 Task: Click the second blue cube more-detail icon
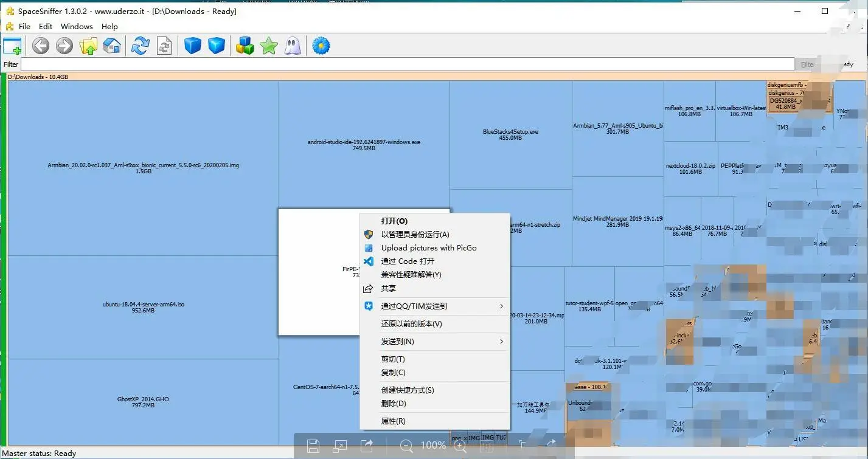[x=217, y=46]
